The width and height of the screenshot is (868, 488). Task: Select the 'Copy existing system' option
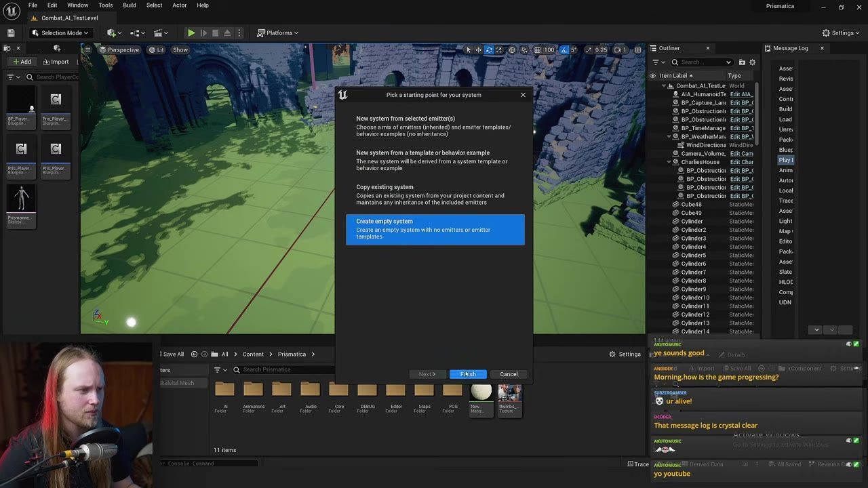point(435,194)
